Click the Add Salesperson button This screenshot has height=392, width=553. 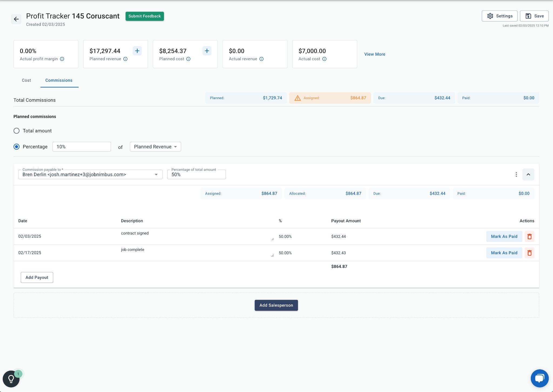pos(276,305)
